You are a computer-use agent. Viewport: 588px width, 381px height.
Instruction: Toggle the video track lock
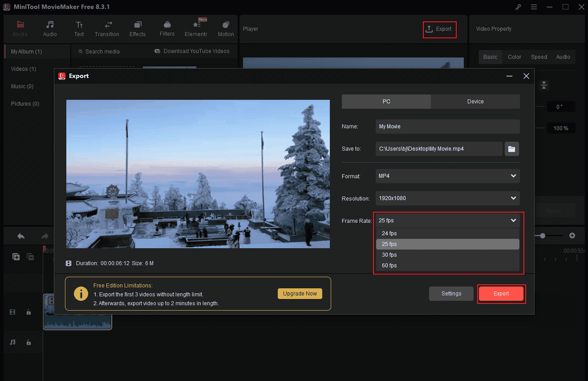point(28,312)
